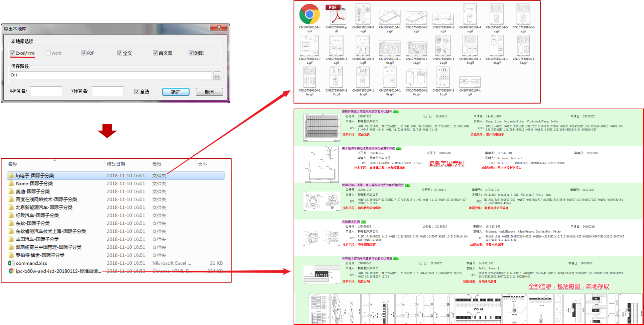
Task: Open the lg电子-国际子分类 folder
Action: click(35, 176)
